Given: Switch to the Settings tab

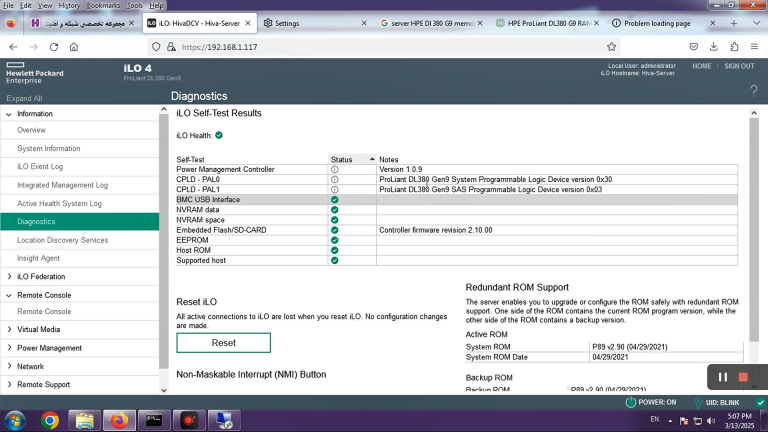Looking at the screenshot, I should pos(315,23).
